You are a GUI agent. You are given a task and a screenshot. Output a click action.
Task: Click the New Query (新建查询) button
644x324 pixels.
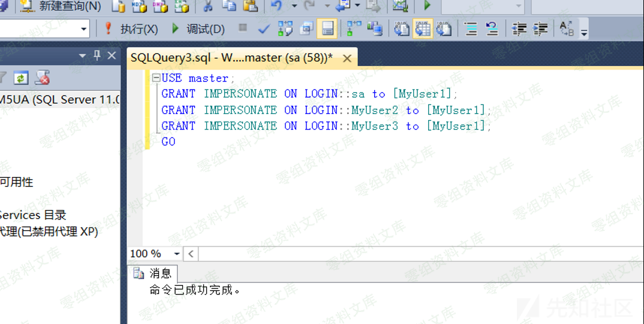[x=60, y=6]
